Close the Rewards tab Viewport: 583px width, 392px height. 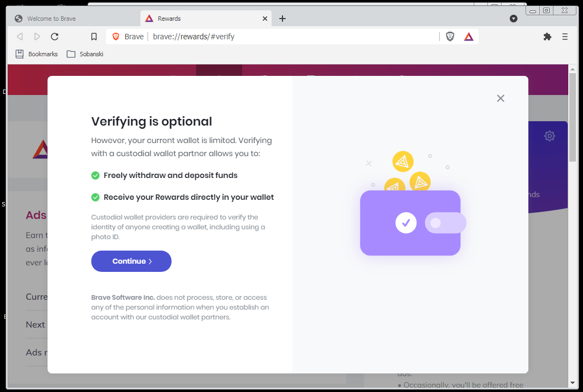pyautogui.click(x=265, y=19)
